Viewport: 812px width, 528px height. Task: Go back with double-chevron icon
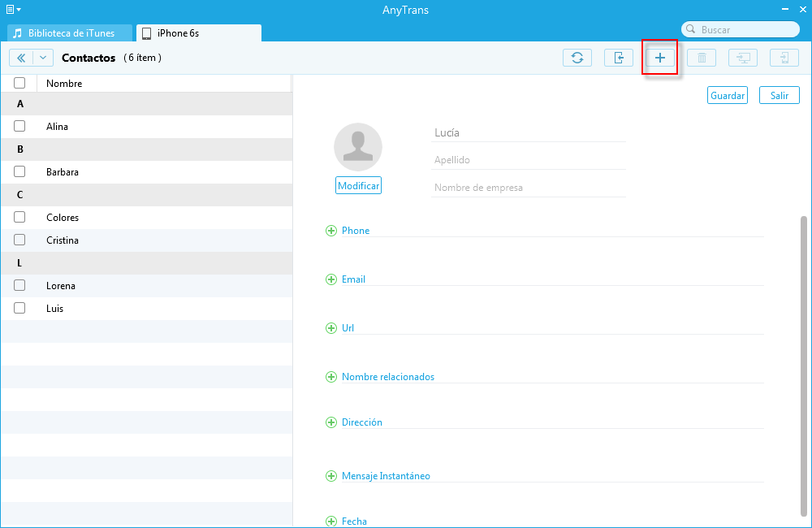[x=21, y=58]
